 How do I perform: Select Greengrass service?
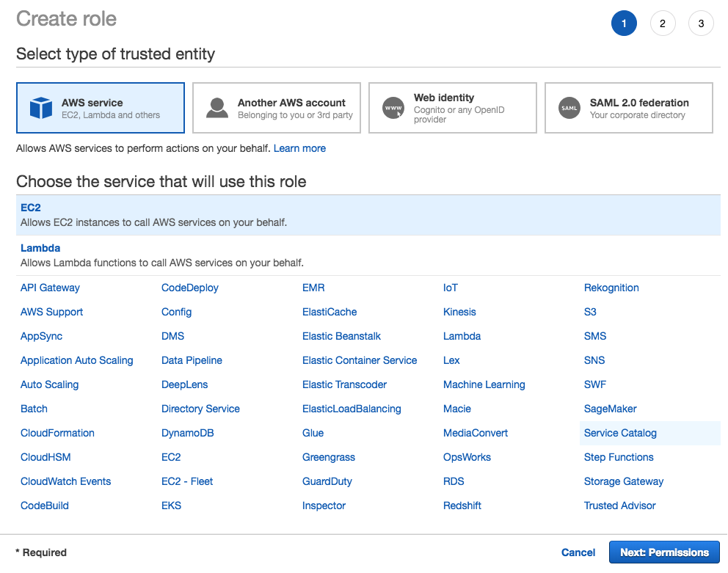coord(329,457)
